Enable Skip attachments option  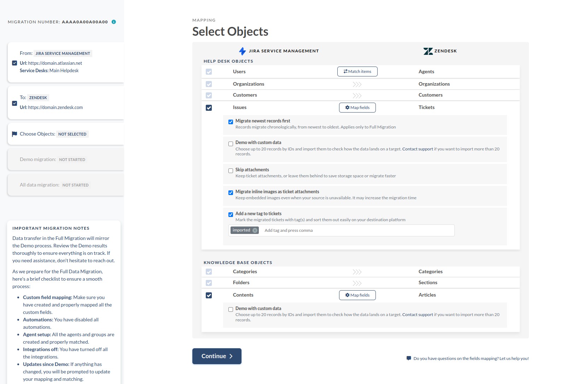pos(231,171)
